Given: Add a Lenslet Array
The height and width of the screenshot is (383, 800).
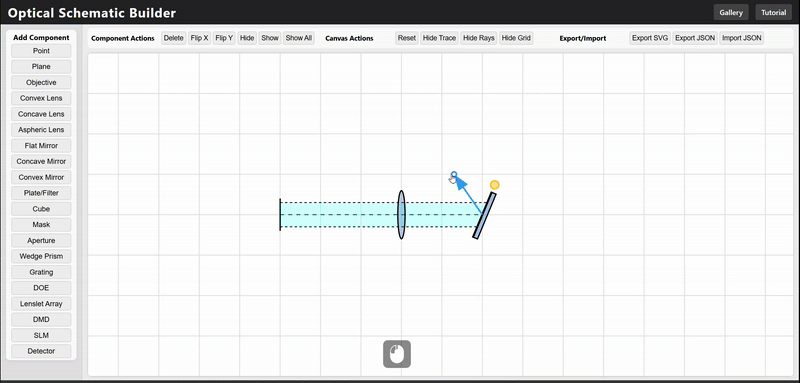Looking at the screenshot, I should (41, 304).
